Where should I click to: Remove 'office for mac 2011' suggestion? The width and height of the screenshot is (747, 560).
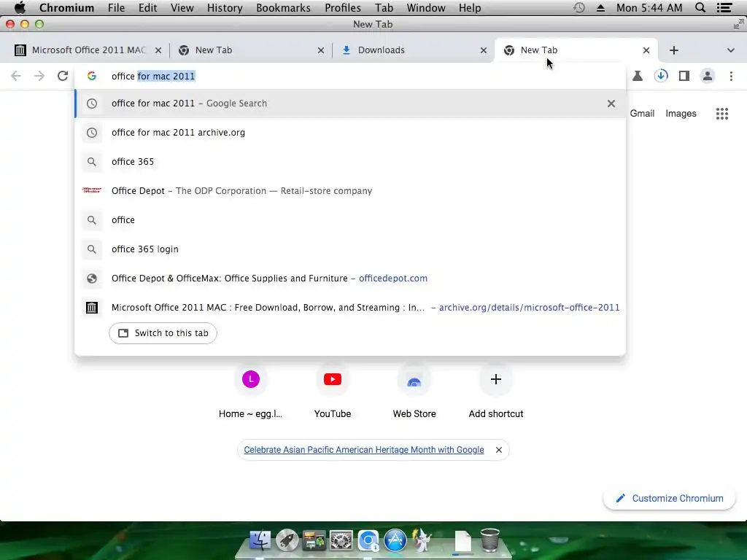coord(611,104)
